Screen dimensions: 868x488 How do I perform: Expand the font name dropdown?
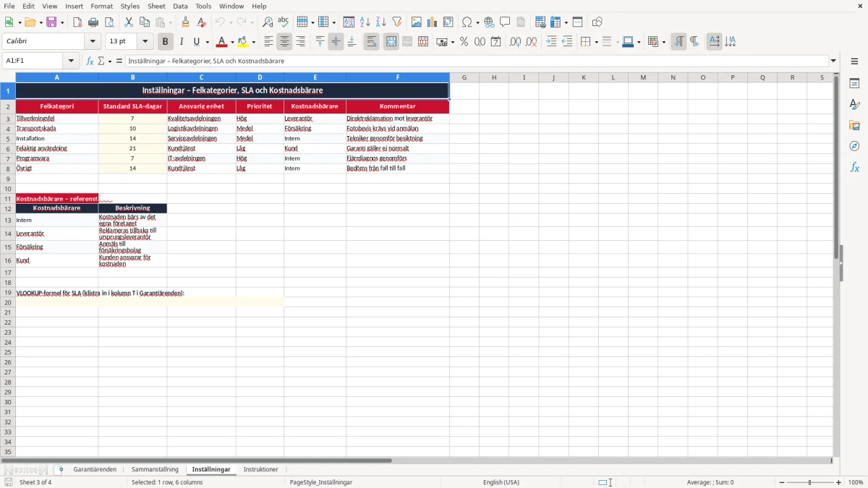click(93, 42)
